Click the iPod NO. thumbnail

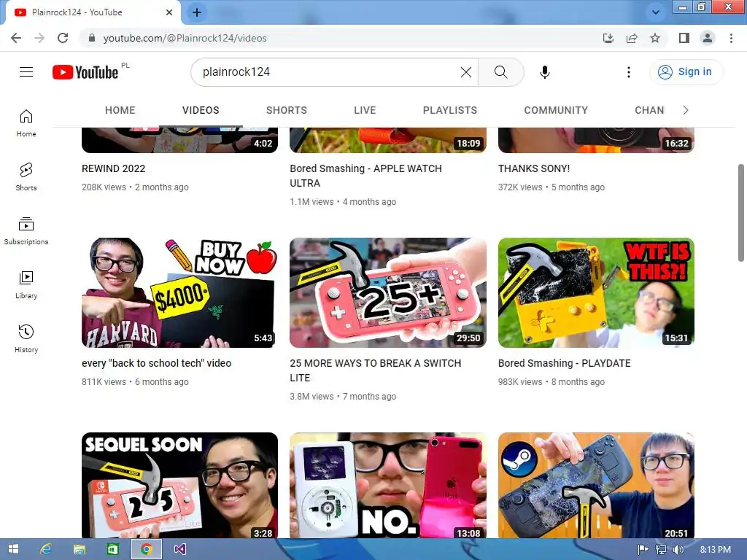388,485
